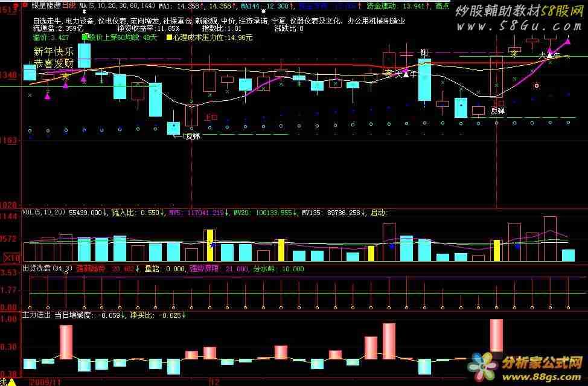Viewport: 588px width, 386px height.
Task: Open the VOL(5,10,20) indicator parameters
Action: (43, 213)
